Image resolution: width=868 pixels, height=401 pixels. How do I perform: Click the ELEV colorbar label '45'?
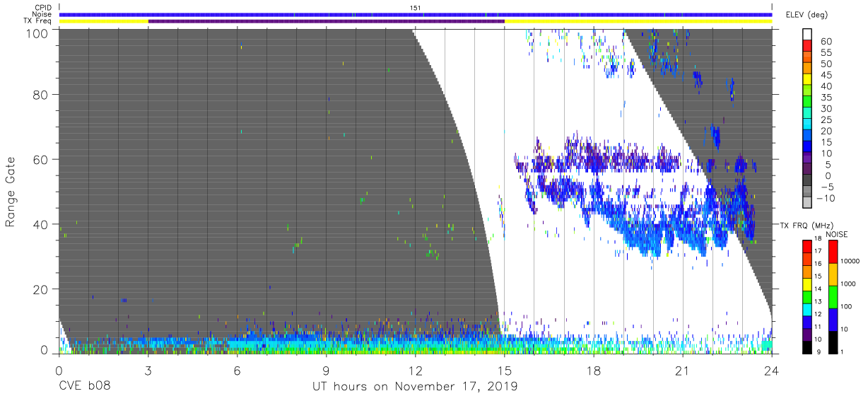825,75
